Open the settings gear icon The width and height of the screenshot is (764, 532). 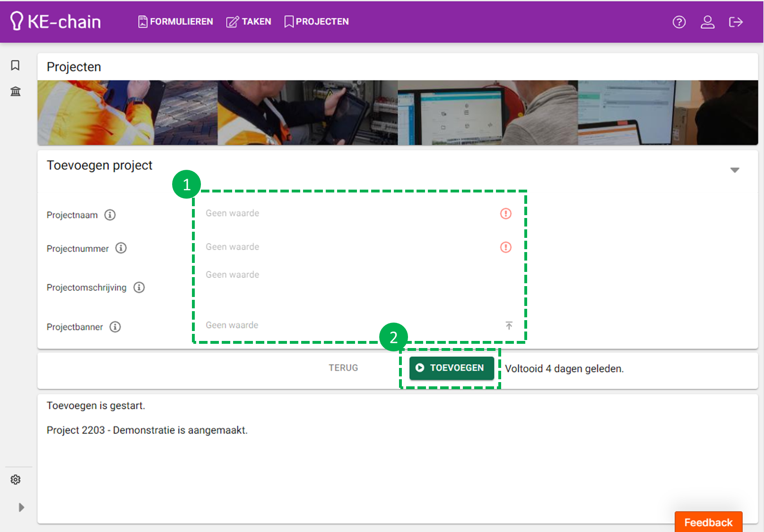click(x=16, y=480)
